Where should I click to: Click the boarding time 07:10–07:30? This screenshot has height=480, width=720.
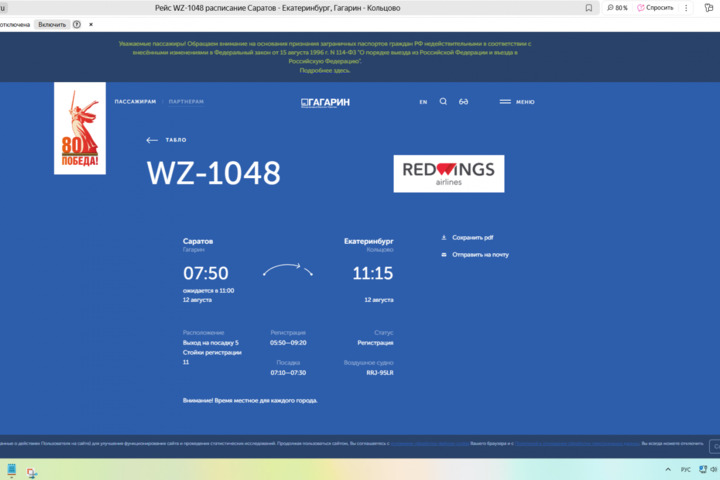tap(288, 373)
